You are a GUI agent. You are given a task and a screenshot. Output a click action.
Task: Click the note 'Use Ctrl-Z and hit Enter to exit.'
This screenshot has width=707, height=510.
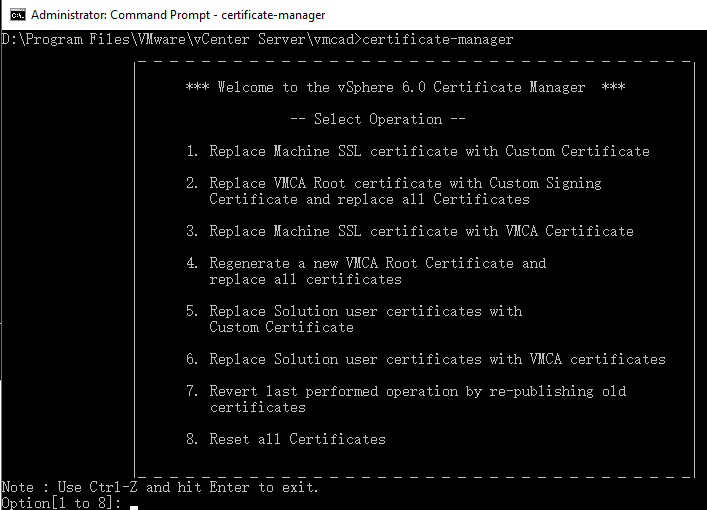click(x=188, y=487)
